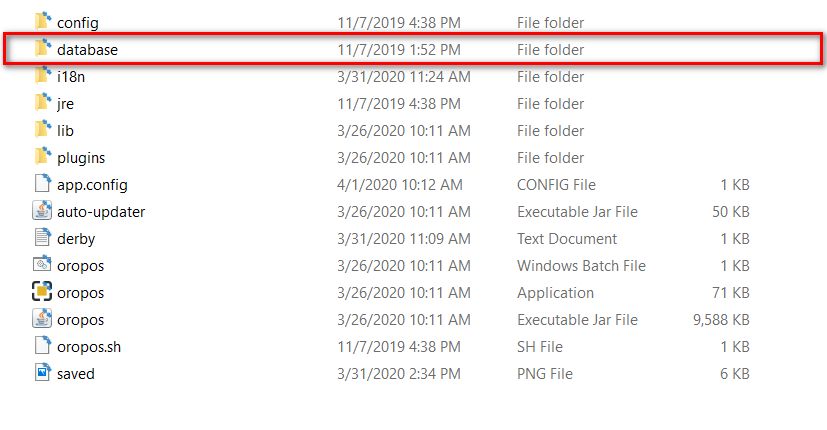The height and width of the screenshot is (430, 827).
Task: Click the saved file's modified date
Action: click(x=399, y=374)
